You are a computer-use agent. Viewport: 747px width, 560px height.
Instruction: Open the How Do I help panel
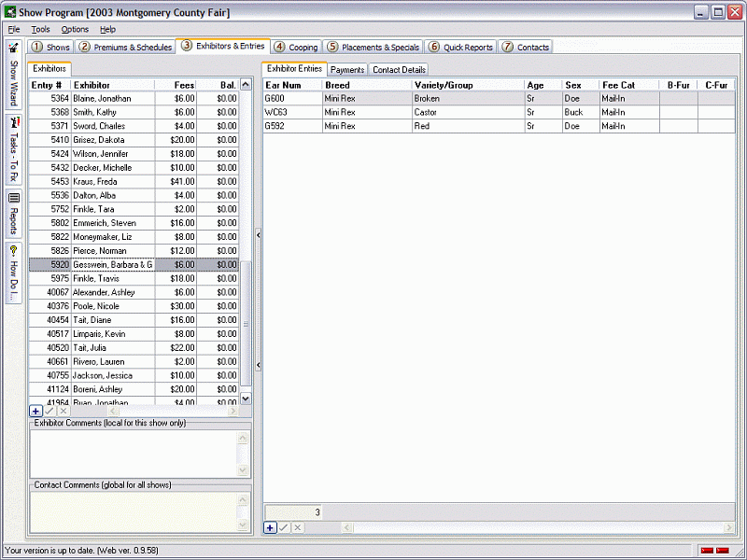(13, 273)
